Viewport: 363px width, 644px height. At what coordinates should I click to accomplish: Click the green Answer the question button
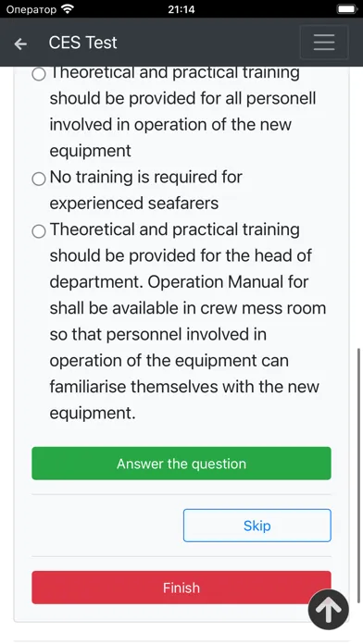coord(181,464)
